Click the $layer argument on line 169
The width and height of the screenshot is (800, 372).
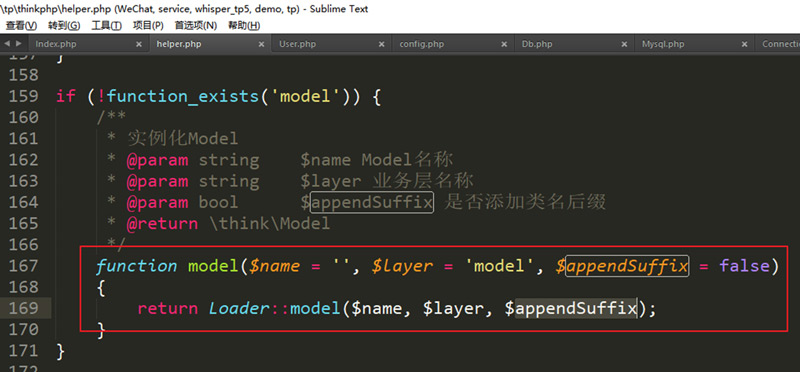pyautogui.click(x=453, y=309)
